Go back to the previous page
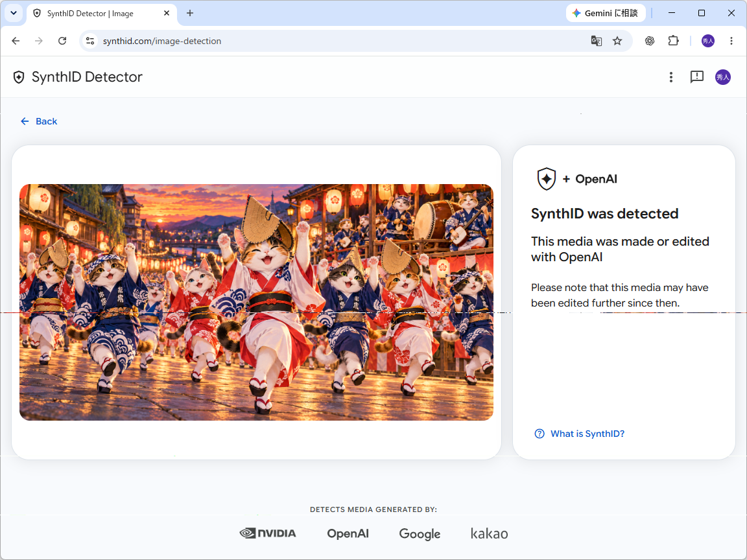The height and width of the screenshot is (560, 747). pyautogui.click(x=16, y=41)
